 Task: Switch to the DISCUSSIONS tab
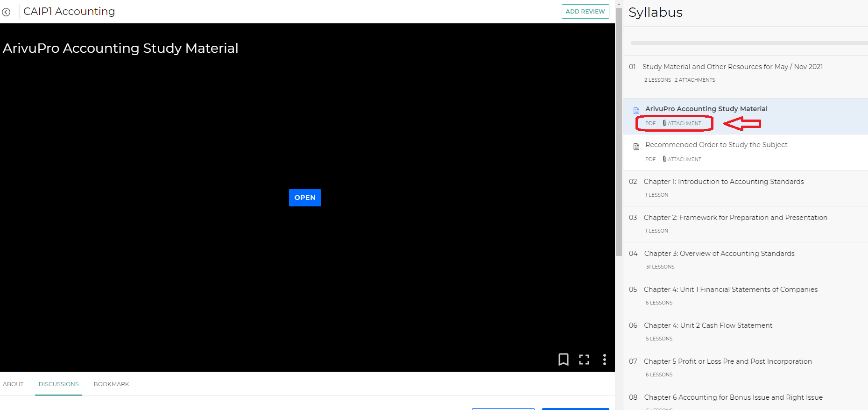tap(58, 384)
